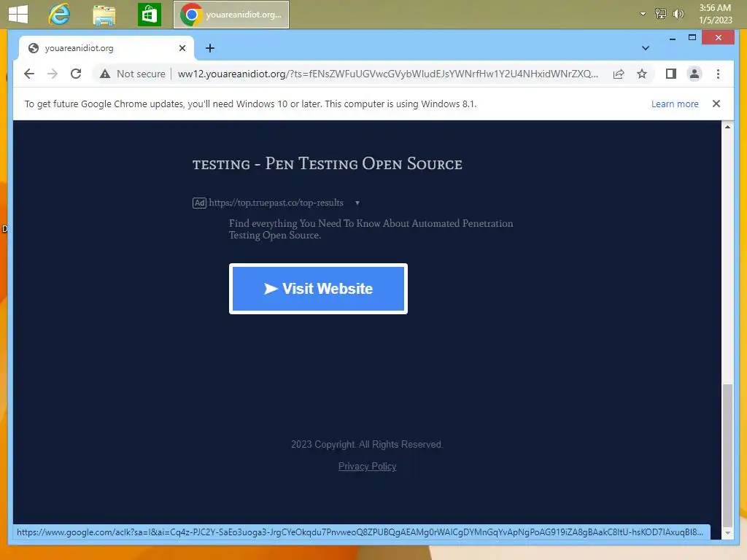
Task: Open Windows Store from taskbar
Action: pos(149,15)
